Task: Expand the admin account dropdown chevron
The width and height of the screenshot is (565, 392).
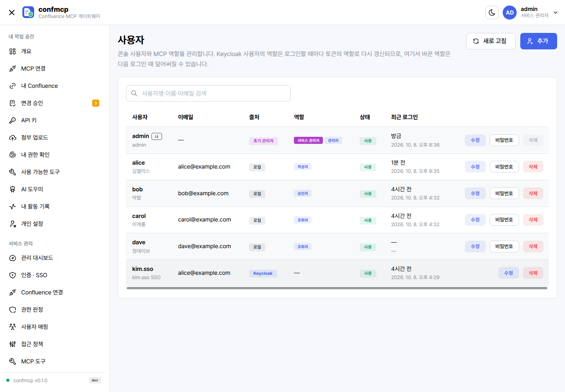Action: tap(556, 13)
